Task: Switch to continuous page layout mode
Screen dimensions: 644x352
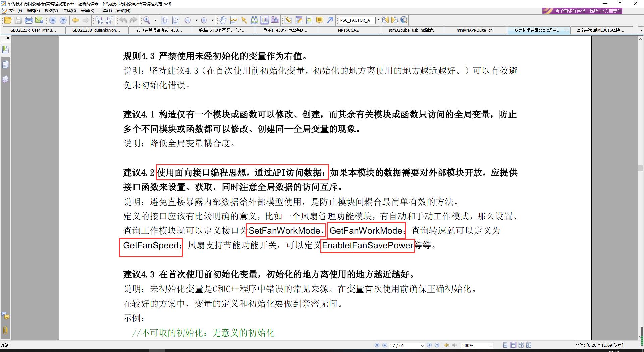Action: tap(513, 345)
